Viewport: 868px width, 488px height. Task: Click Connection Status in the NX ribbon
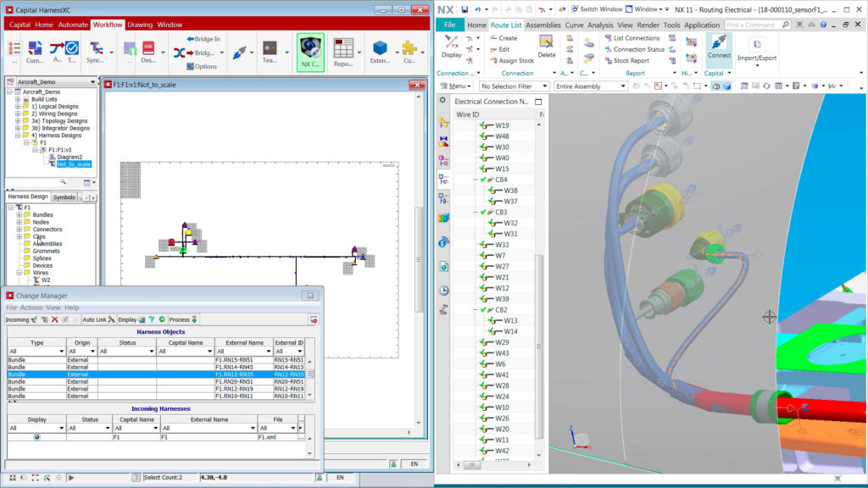[634, 49]
